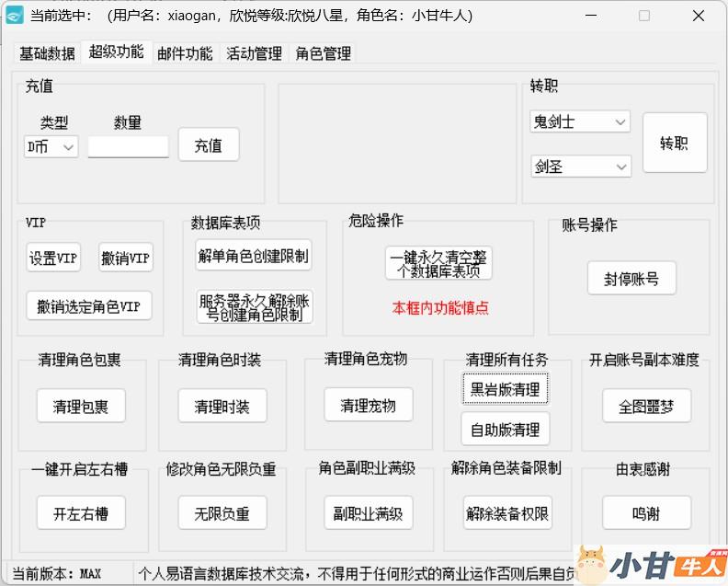Click the 解除角色装备限制 label
Viewport: 728px width, 586px height.
506,467
